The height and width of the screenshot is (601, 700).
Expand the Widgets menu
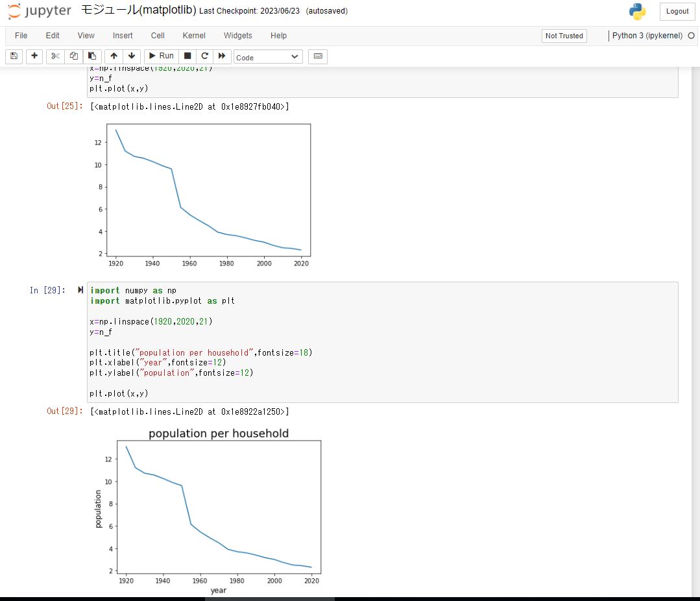[x=238, y=36]
